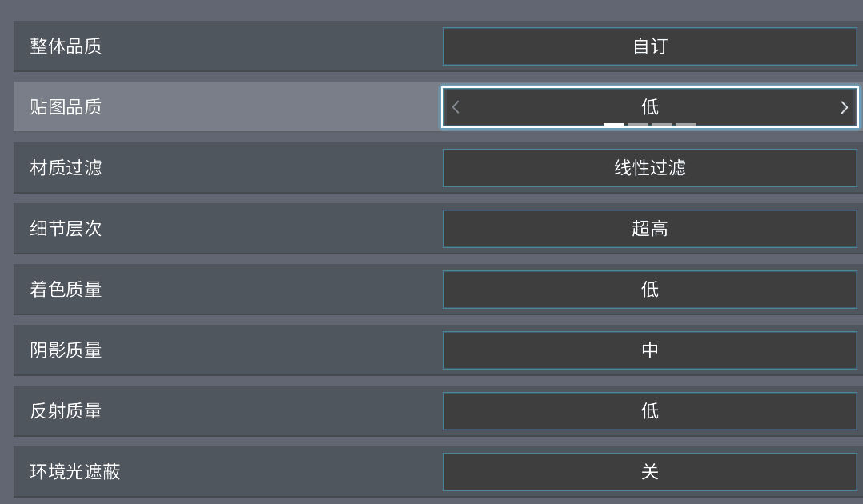Open the 反射质量 value box
Image resolution: width=863 pixels, height=504 pixels.
click(649, 411)
